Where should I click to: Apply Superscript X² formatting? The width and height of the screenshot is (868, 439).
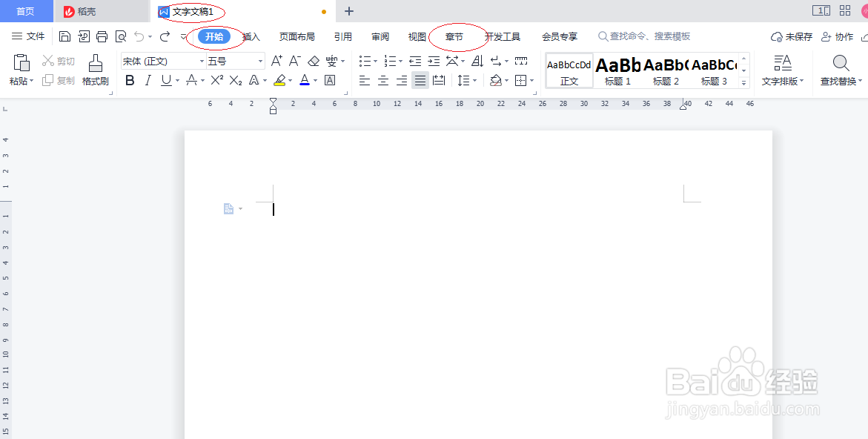tap(217, 80)
